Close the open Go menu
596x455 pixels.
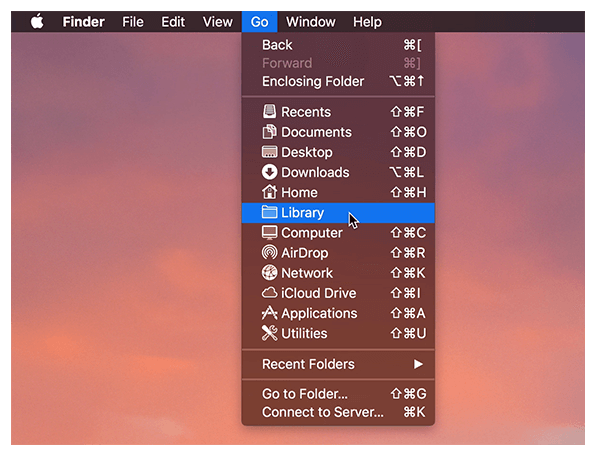(x=260, y=22)
